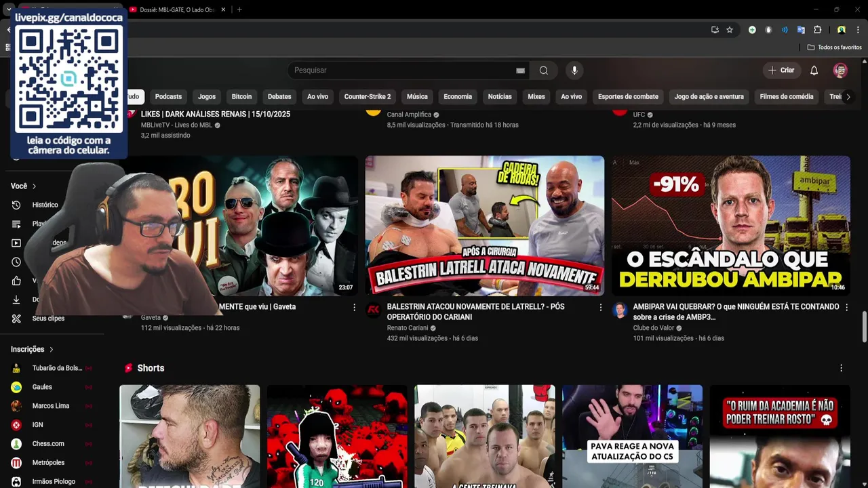This screenshot has height=488, width=868.
Task: Show more category chips with right arrow
Action: tap(848, 96)
